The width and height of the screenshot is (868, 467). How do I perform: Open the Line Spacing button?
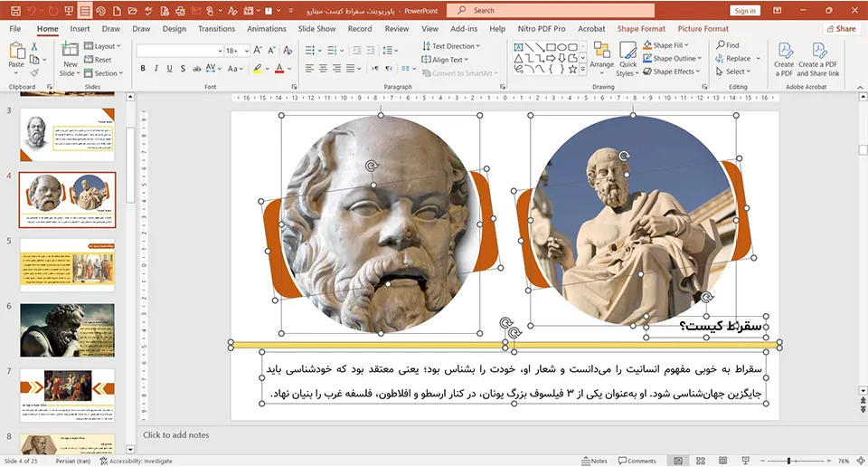point(390,51)
